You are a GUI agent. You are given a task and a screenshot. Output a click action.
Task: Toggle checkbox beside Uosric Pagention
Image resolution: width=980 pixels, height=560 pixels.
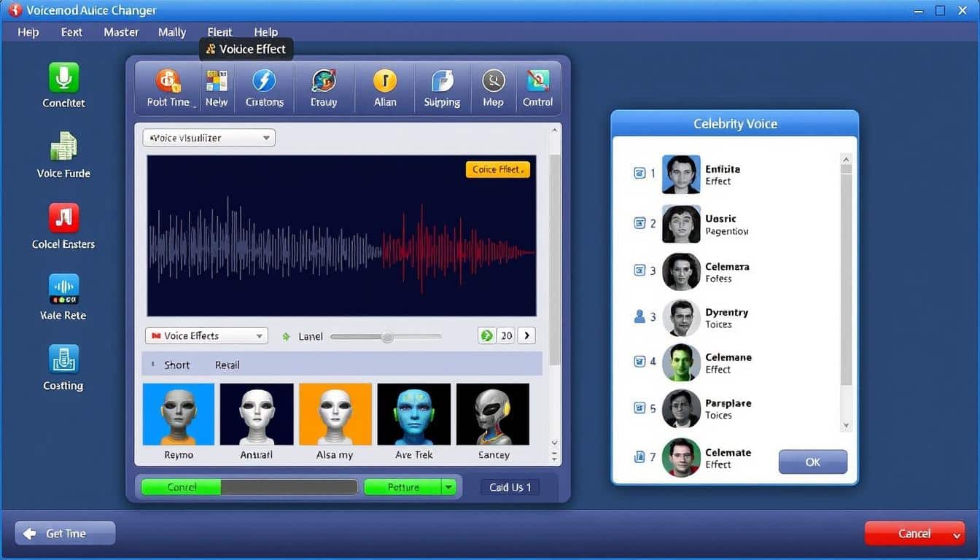click(x=639, y=223)
